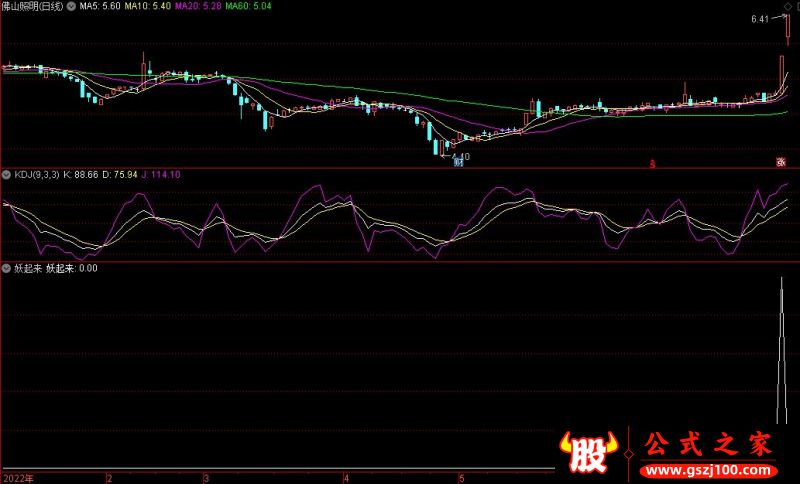This screenshot has height=484, width=800.
Task: Open the 妖起来 indicator dropdown arrow
Action: (x=7, y=268)
